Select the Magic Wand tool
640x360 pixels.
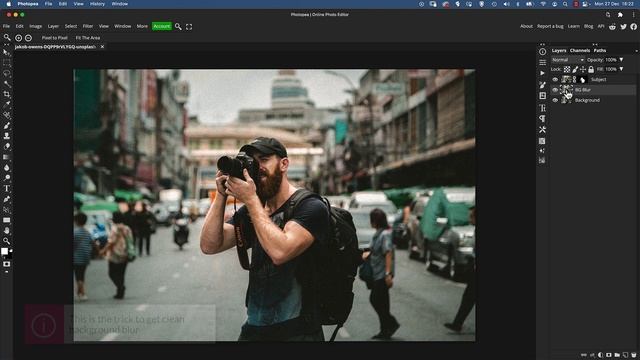pos(6,84)
